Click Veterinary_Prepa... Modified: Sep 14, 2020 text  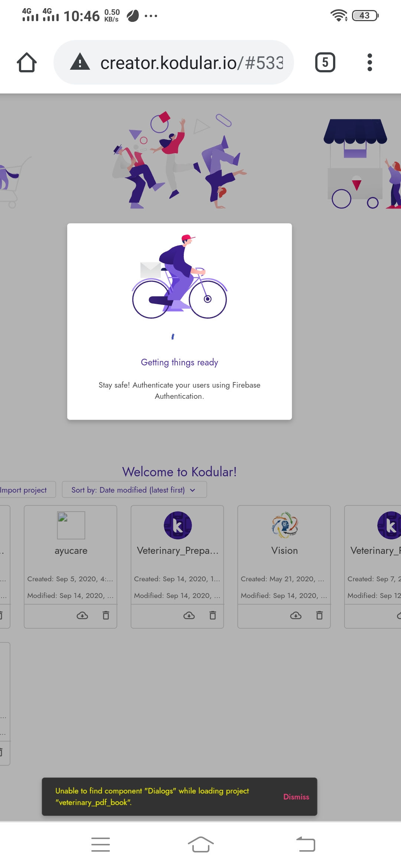[x=177, y=596]
